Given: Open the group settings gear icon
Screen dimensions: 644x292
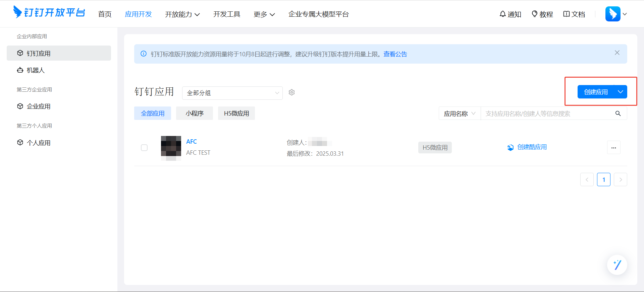Looking at the screenshot, I should pos(292,92).
